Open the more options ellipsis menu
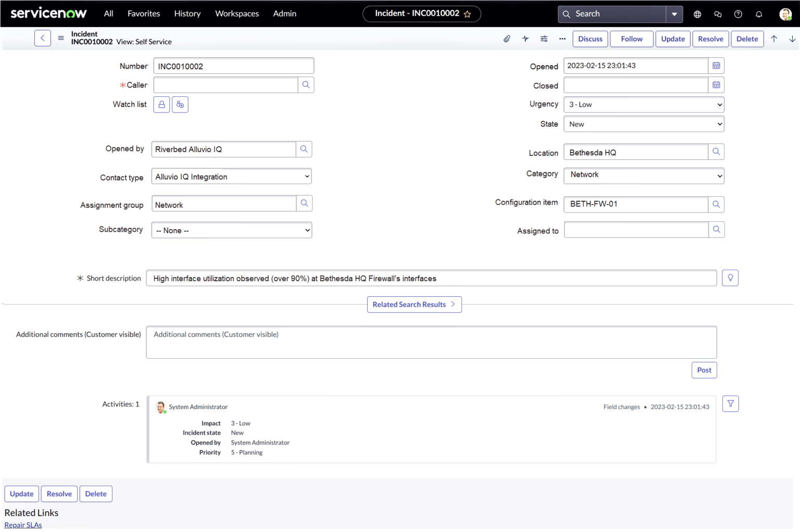This screenshot has height=532, width=800. pyautogui.click(x=562, y=39)
